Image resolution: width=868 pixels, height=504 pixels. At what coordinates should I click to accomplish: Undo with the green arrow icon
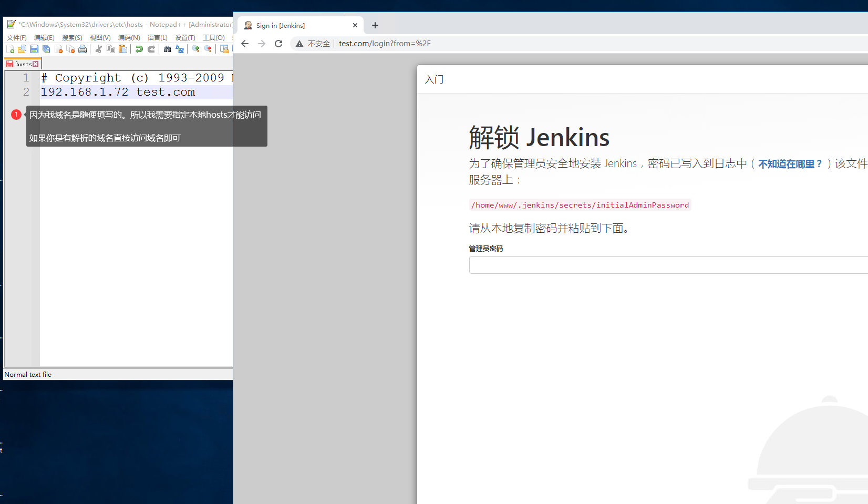pyautogui.click(x=139, y=49)
